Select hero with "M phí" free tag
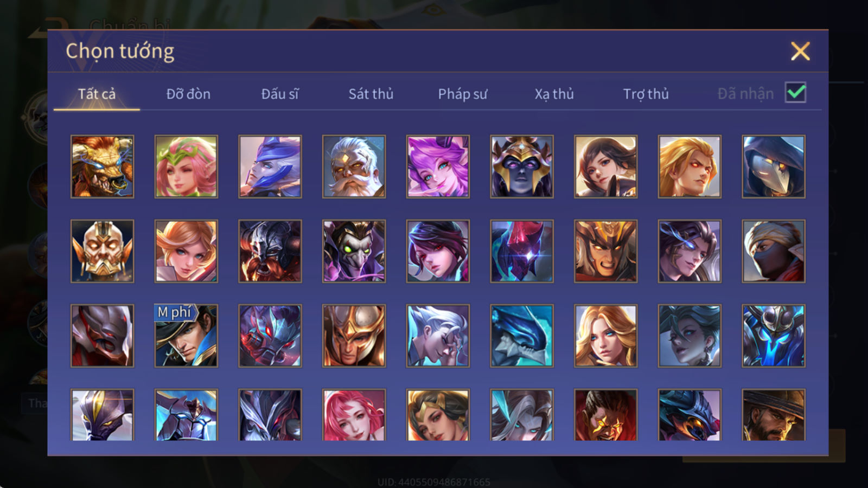 [186, 336]
